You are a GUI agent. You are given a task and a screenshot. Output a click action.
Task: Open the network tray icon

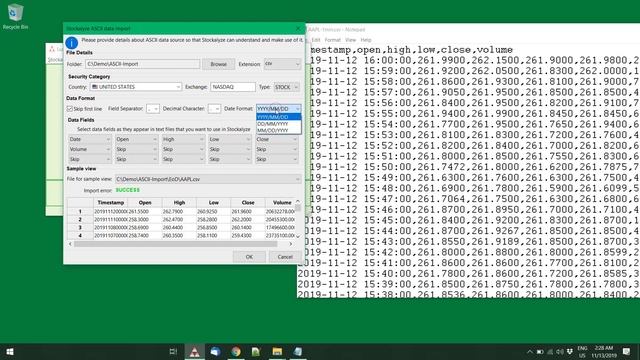click(550, 351)
